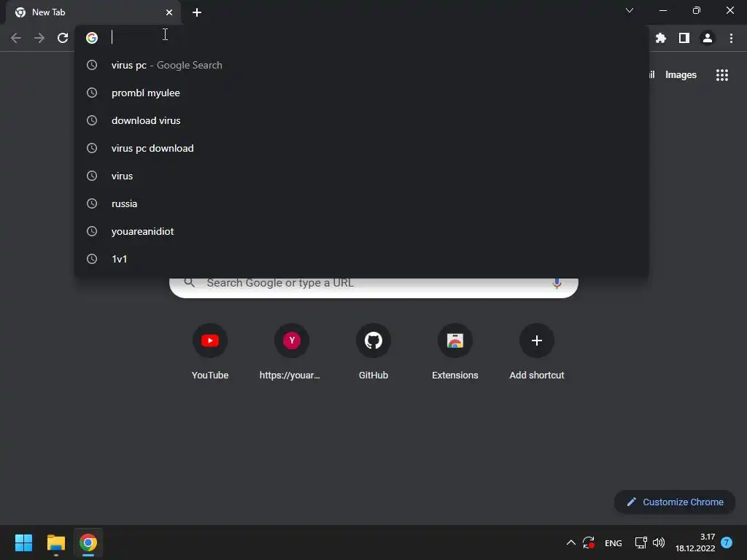Choose the single-word 'virus' suggestion

(x=362, y=176)
